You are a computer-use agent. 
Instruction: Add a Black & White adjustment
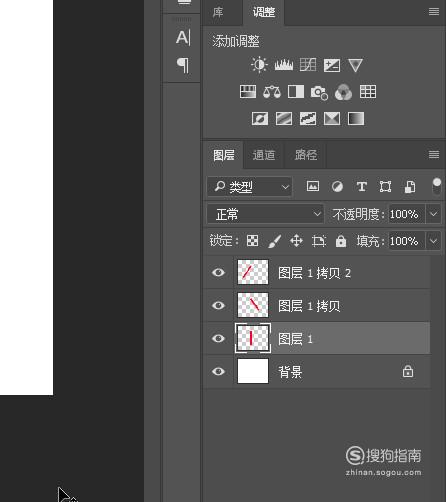pos(296,92)
